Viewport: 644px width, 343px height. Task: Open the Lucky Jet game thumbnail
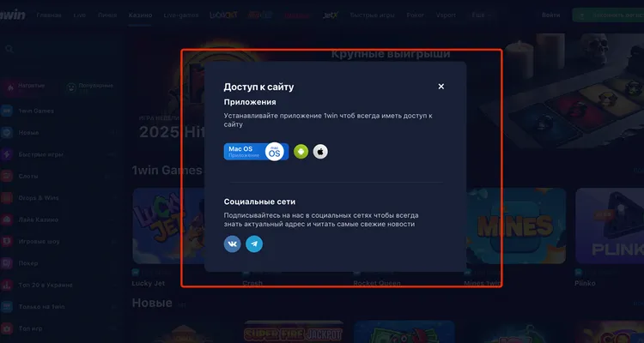coord(169,226)
